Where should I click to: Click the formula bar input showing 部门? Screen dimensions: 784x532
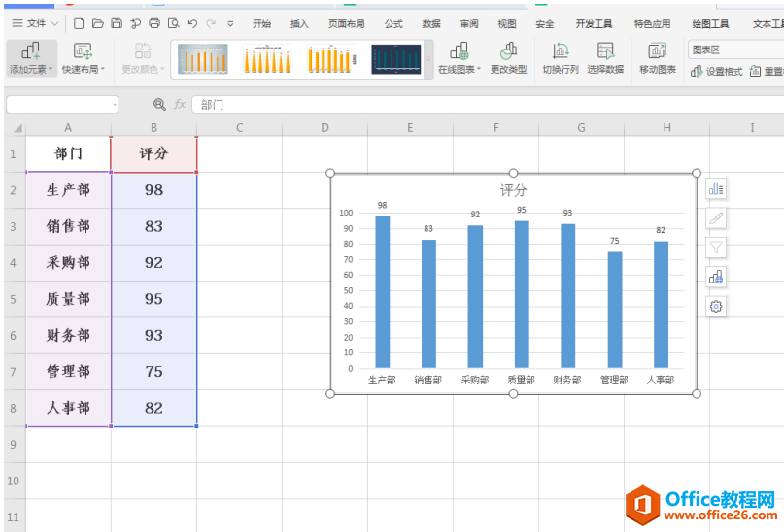[488, 105]
